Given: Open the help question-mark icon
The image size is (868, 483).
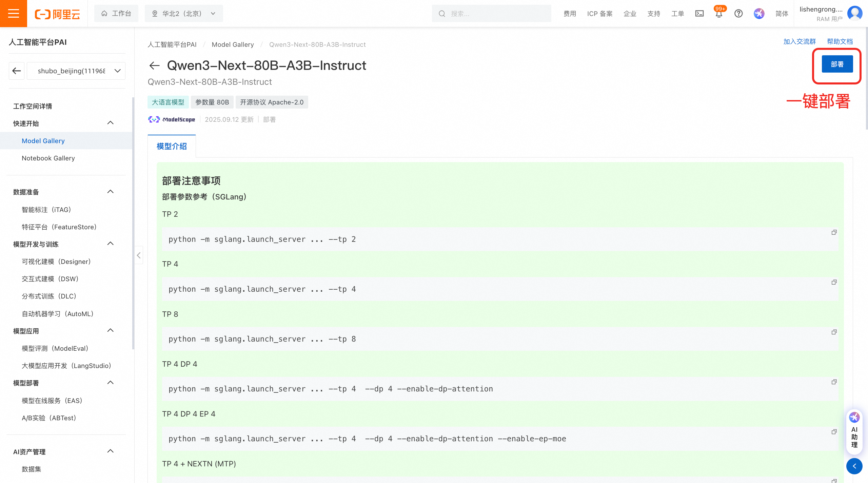Looking at the screenshot, I should tap(738, 14).
